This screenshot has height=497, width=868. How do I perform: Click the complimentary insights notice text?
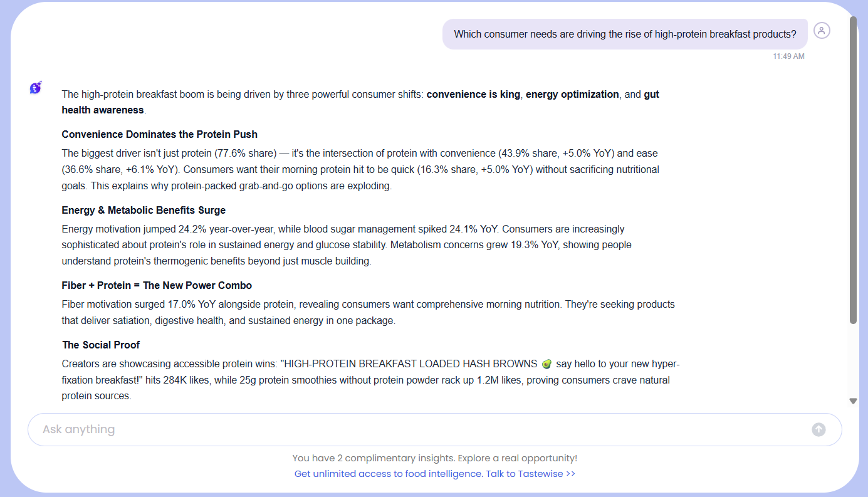[x=434, y=458]
